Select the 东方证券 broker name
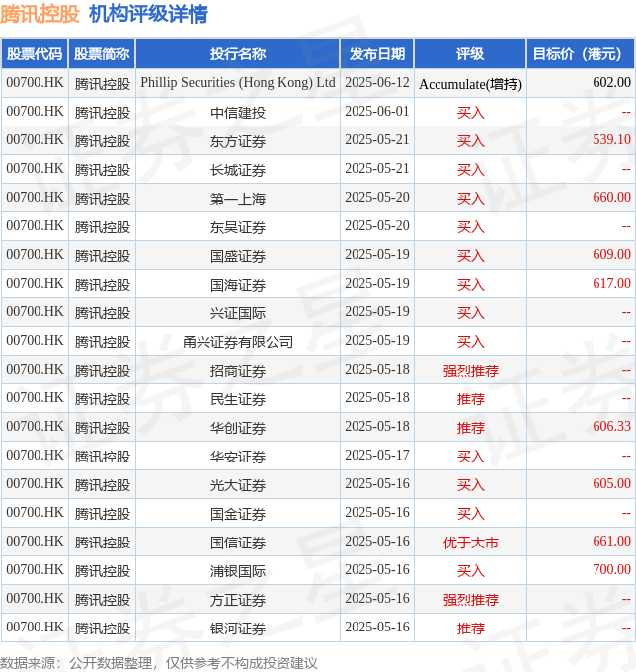 coord(238,141)
